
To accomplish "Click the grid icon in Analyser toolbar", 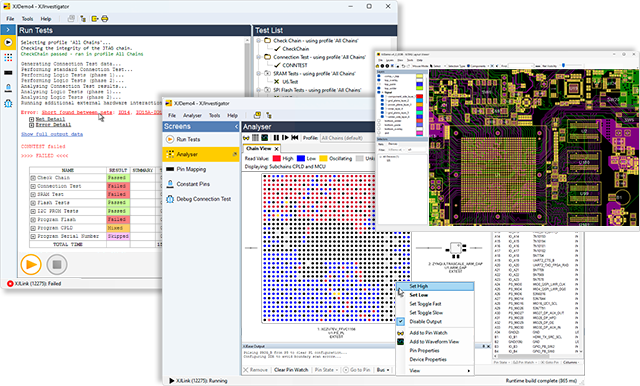I will (x=255, y=138).
